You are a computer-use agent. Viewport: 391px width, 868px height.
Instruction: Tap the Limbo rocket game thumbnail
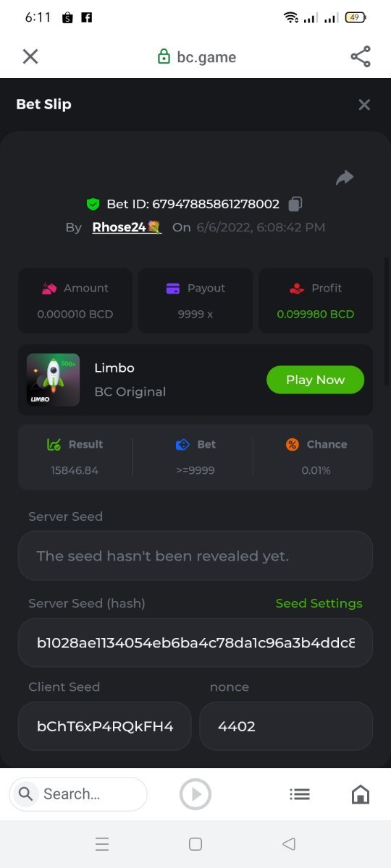tap(53, 380)
